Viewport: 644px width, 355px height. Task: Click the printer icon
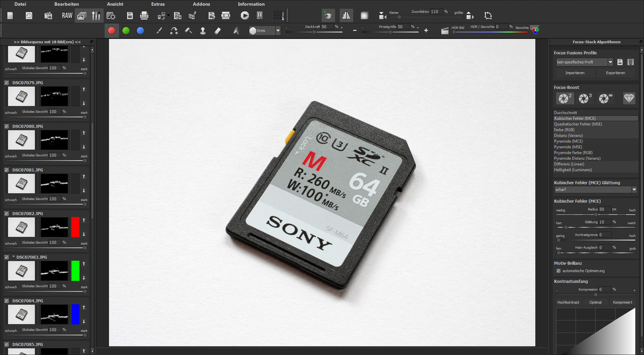tap(144, 15)
